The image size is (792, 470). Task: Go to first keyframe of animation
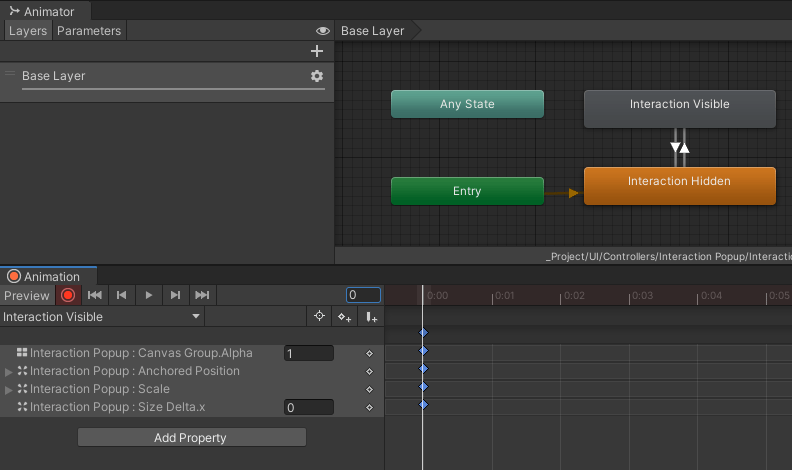(x=95, y=295)
